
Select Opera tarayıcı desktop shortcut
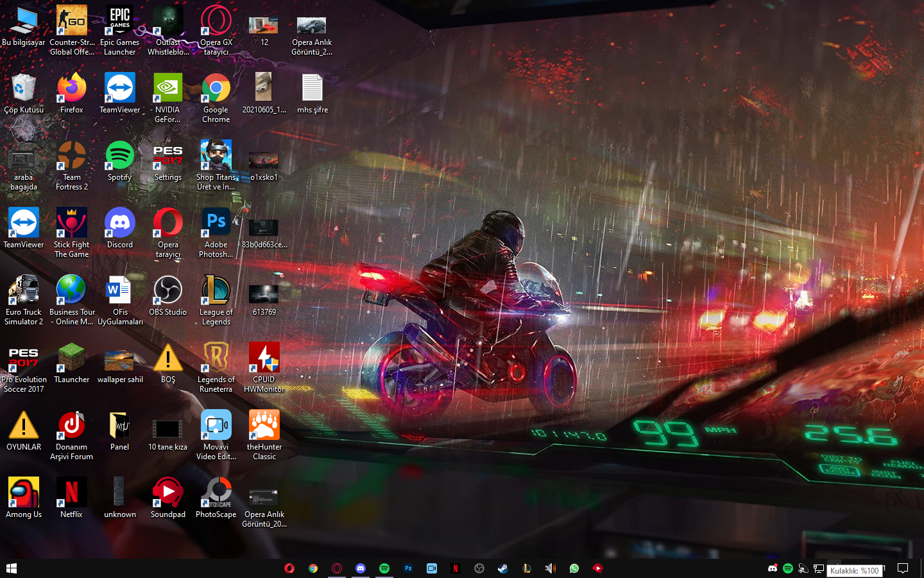(x=168, y=233)
